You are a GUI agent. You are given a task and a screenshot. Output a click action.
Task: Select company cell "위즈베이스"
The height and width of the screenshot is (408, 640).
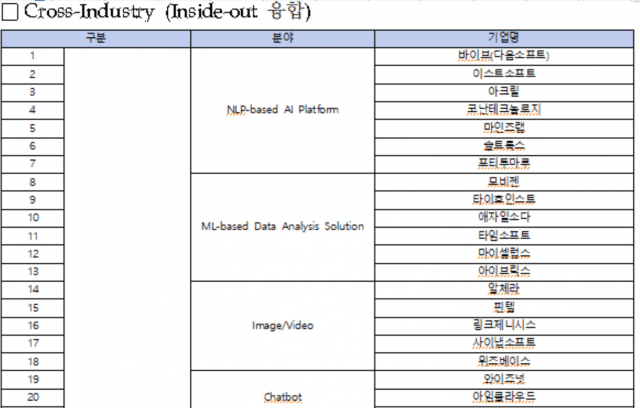[504, 361]
